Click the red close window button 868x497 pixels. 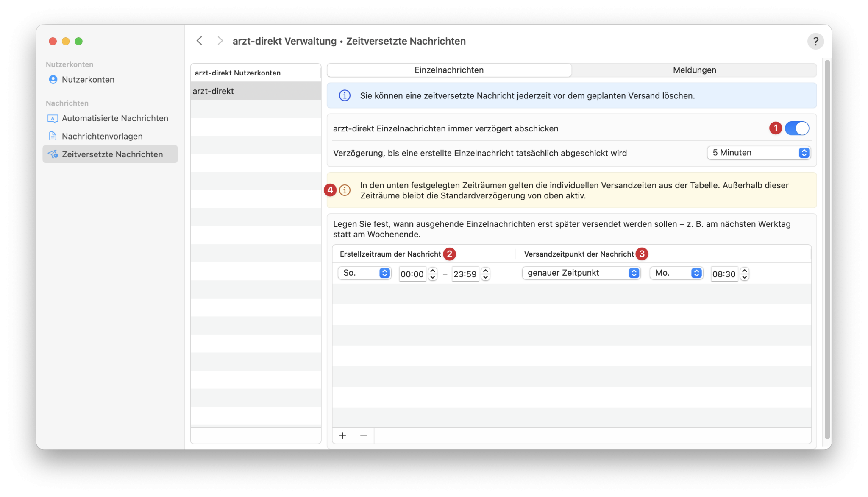pyautogui.click(x=53, y=41)
